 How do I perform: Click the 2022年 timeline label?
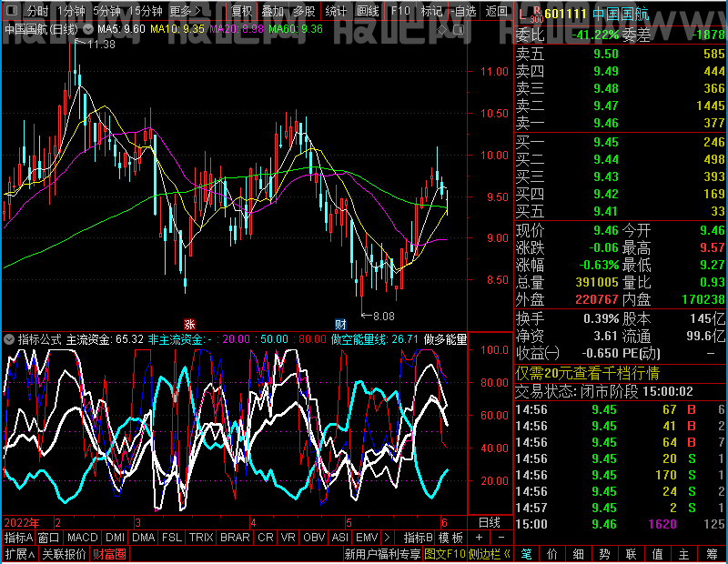pos(21,523)
